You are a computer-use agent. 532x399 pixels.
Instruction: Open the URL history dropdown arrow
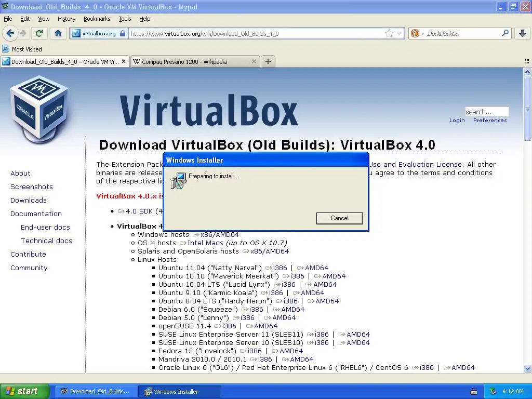[x=400, y=33]
